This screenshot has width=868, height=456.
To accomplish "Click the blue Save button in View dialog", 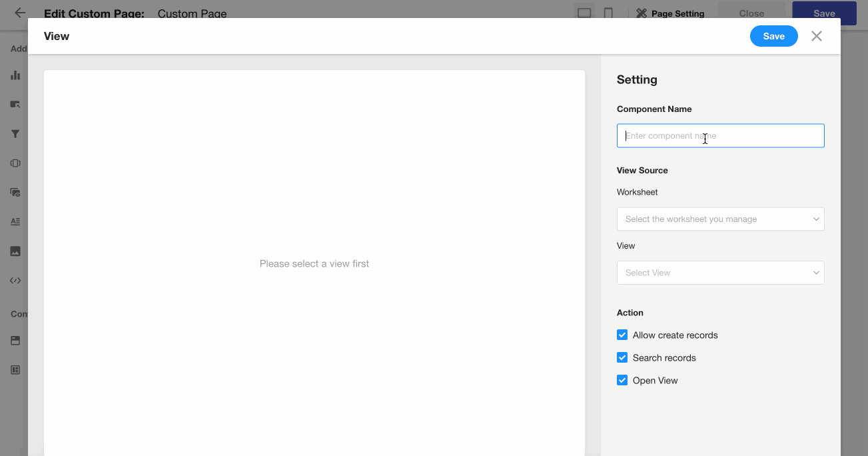I will click(x=773, y=36).
